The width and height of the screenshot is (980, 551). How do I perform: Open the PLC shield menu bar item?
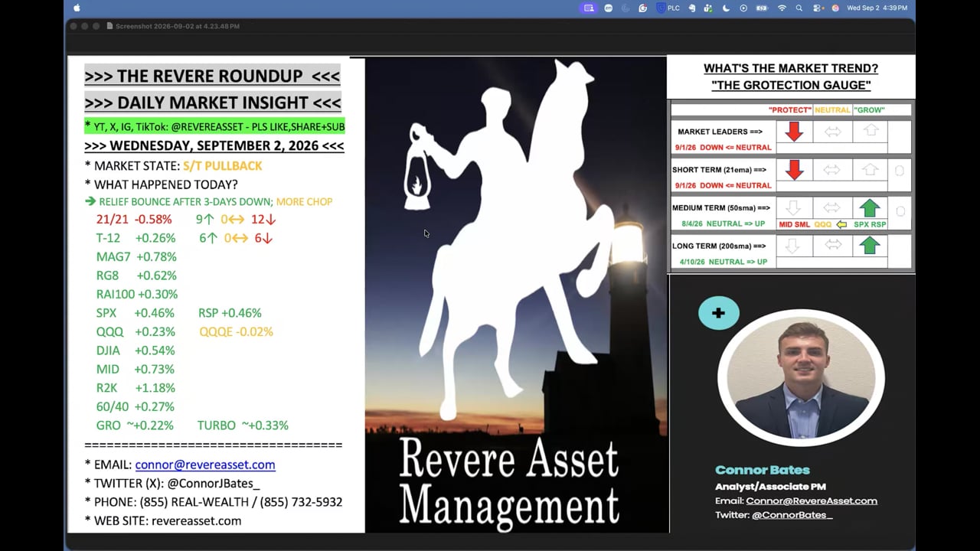pos(668,8)
